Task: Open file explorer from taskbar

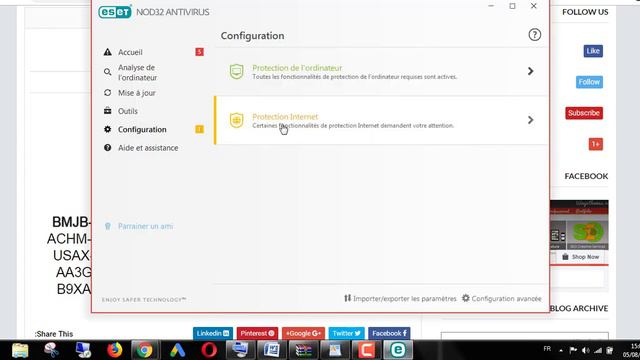Action: (20, 350)
